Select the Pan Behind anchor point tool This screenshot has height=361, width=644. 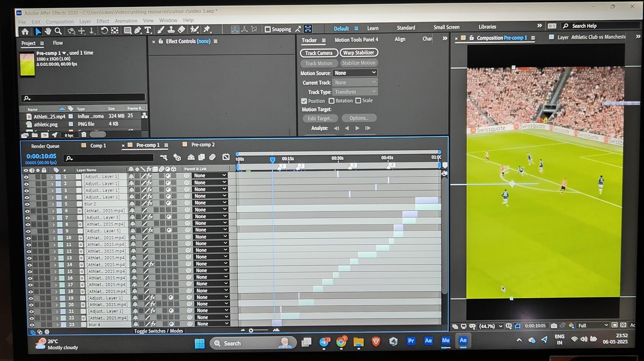(x=115, y=31)
